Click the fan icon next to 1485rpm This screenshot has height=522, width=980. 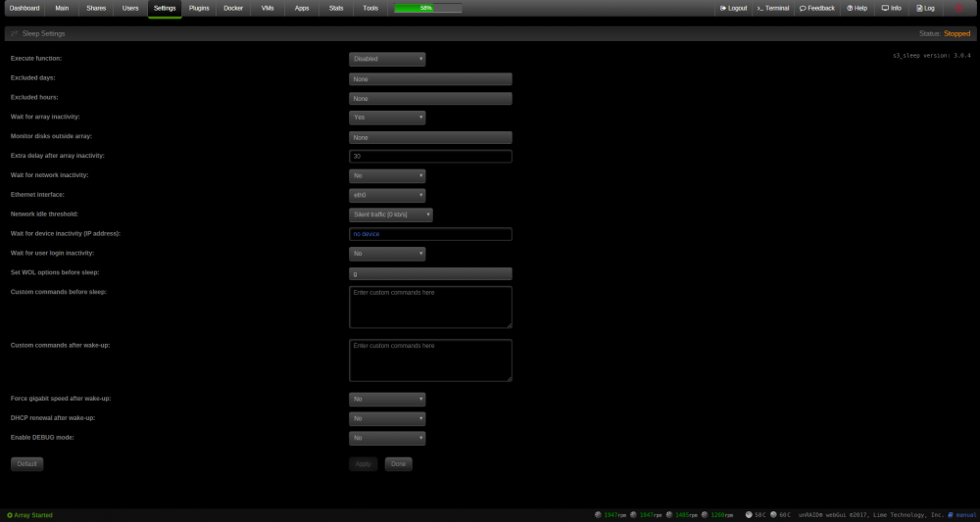tap(669, 515)
